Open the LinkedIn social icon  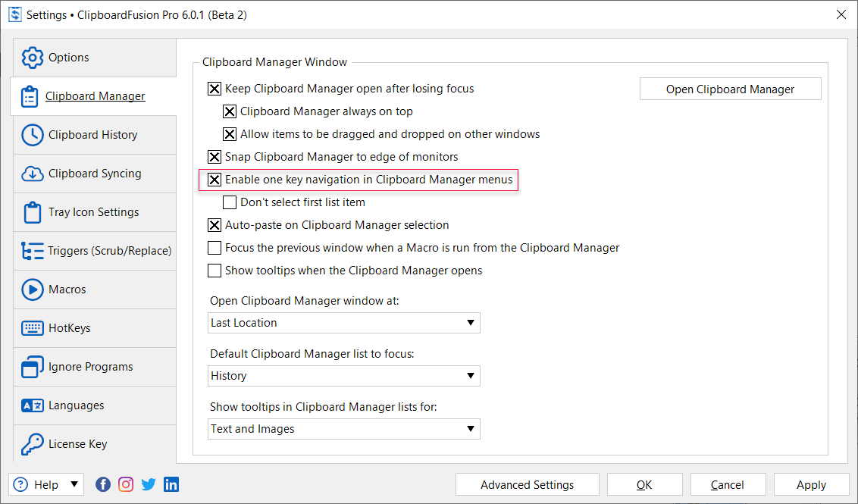tap(171, 485)
